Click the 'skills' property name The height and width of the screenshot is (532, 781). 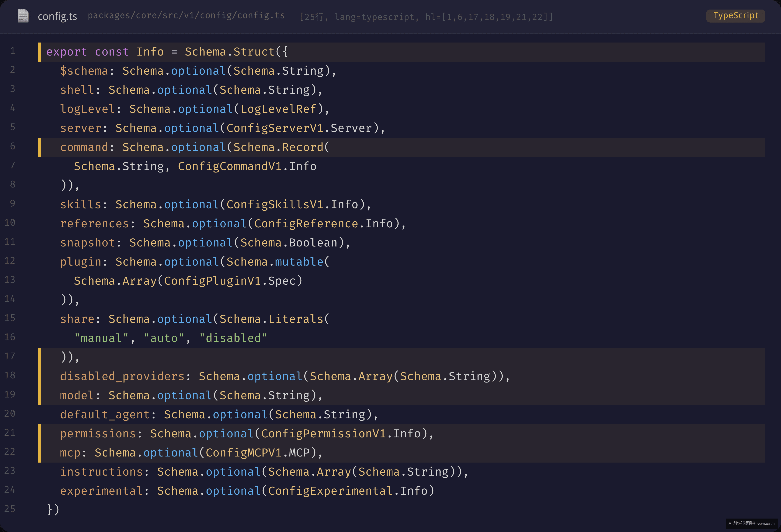(x=81, y=205)
